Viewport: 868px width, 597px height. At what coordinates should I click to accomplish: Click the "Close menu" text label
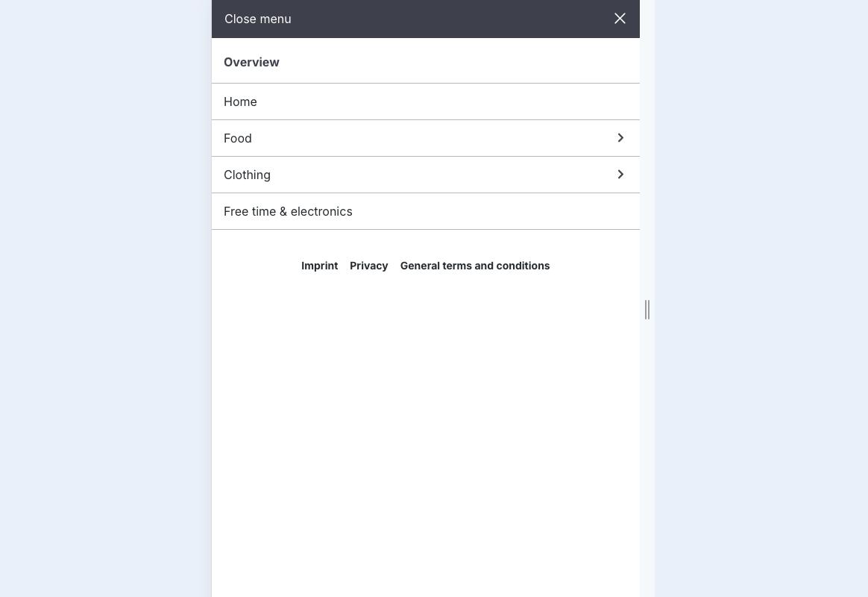[x=258, y=19]
